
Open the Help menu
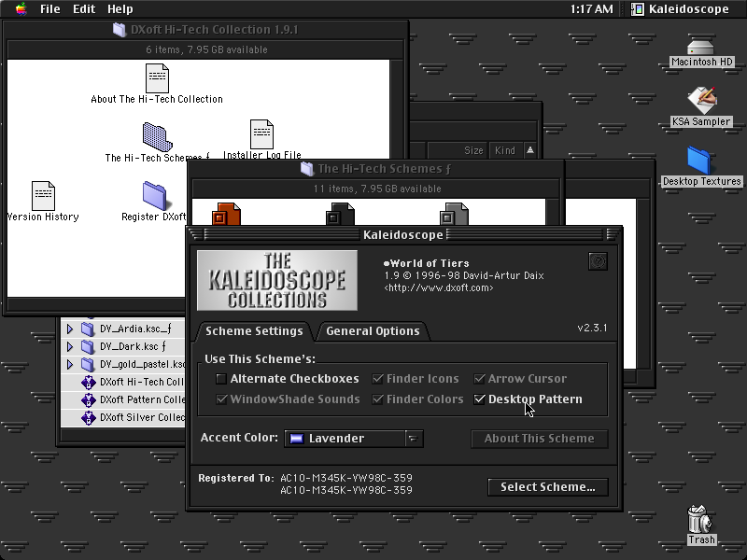(120, 8)
